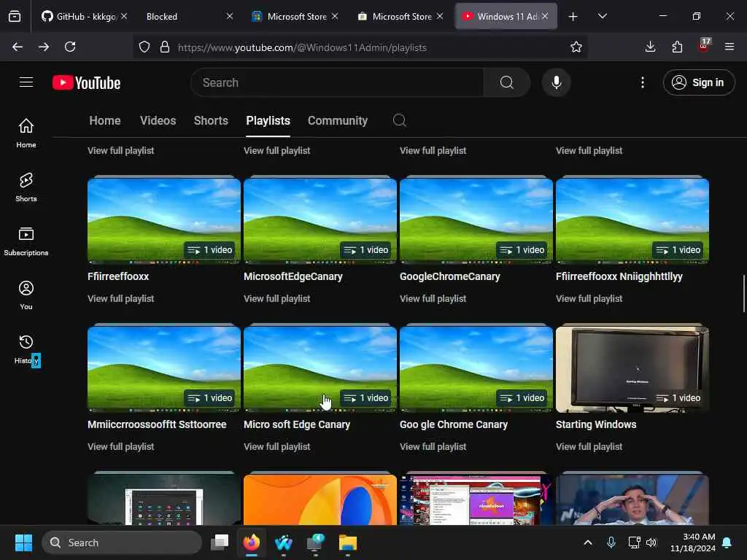Show hidden icons in system tray
The width and height of the screenshot is (747, 560).
pos(588,542)
